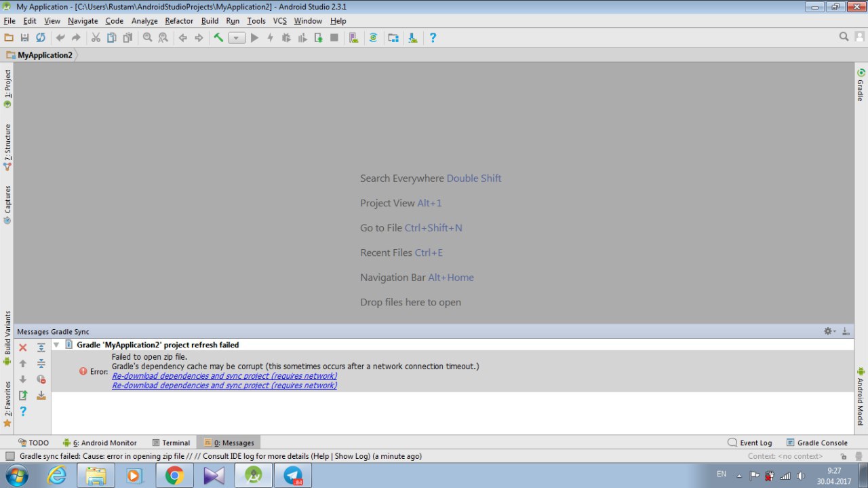Open the Android Model side tab
The height and width of the screenshot is (488, 868).
[x=861, y=396]
